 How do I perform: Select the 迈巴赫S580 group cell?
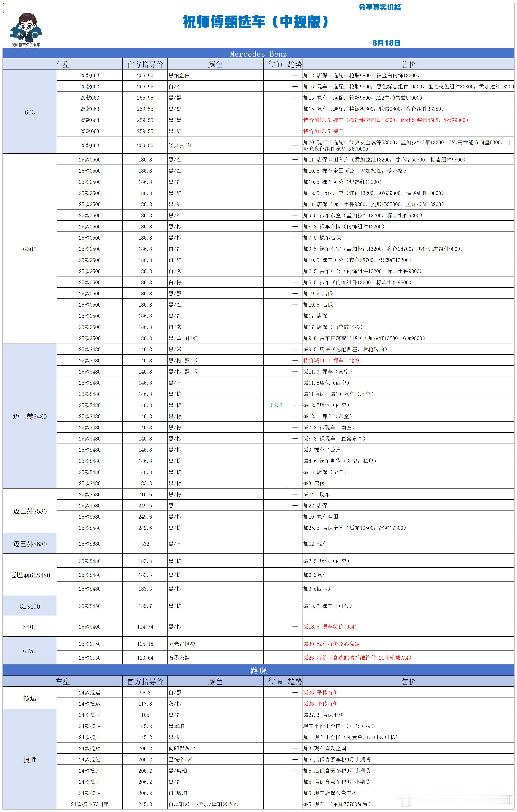30,511
